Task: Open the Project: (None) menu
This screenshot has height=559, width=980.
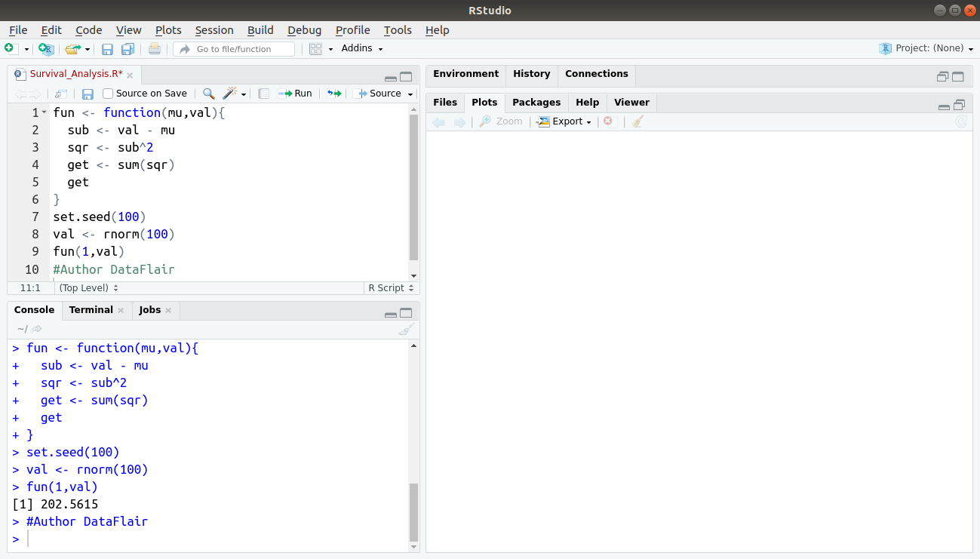Action: pyautogui.click(x=927, y=48)
